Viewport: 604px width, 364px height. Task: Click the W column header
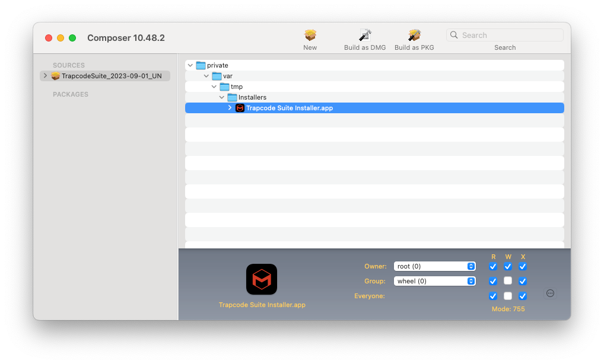(508, 257)
